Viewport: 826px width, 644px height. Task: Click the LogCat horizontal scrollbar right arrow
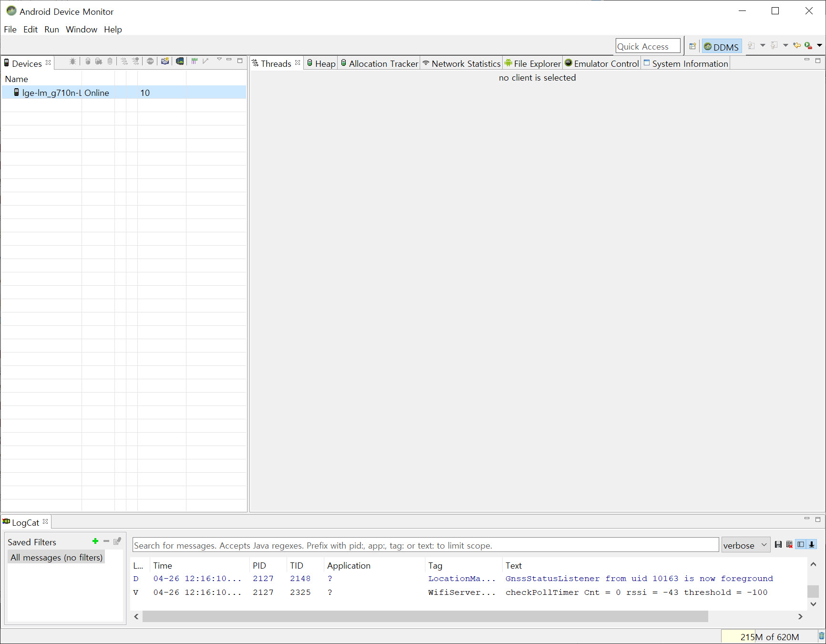800,616
